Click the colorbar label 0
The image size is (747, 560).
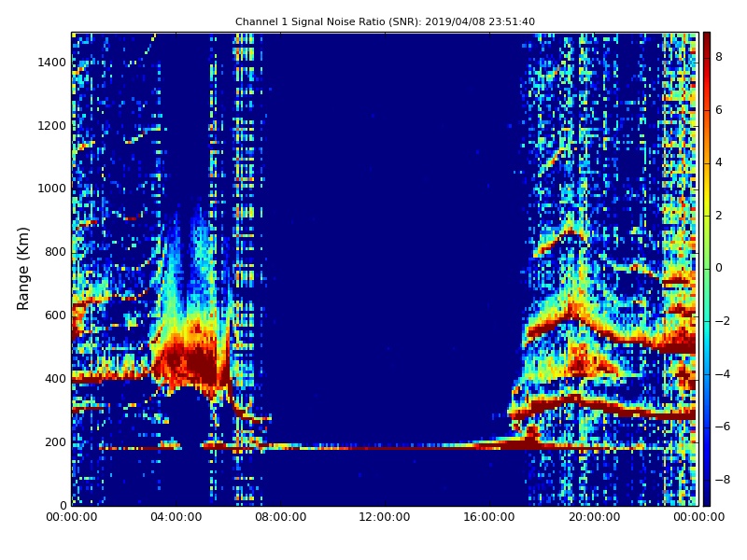click(x=719, y=268)
